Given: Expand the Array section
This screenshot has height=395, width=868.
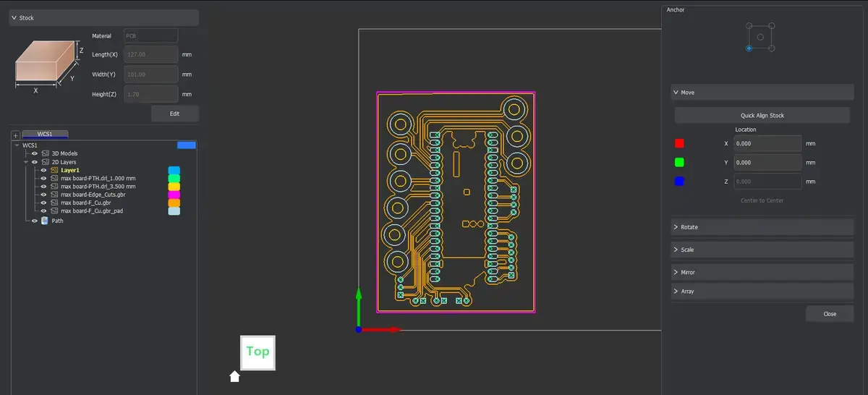Looking at the screenshot, I should tap(762, 291).
